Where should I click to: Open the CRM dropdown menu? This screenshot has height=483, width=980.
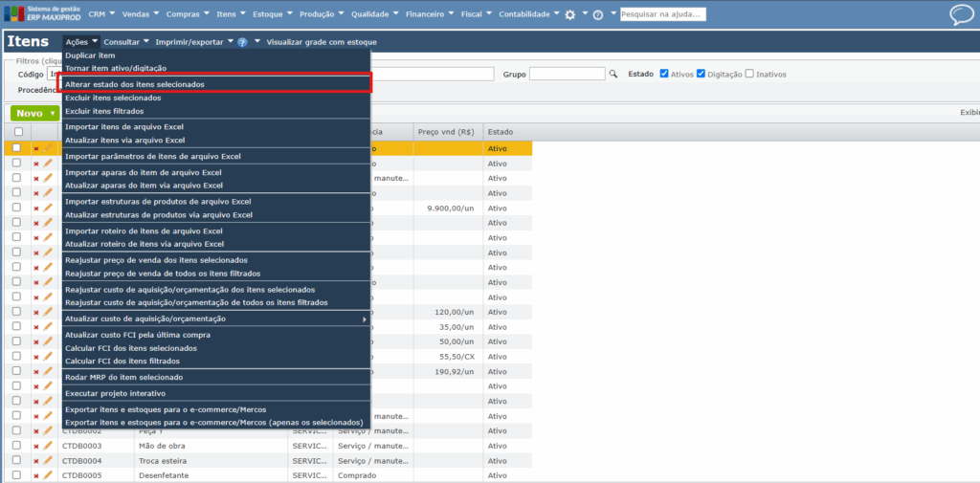(x=100, y=13)
